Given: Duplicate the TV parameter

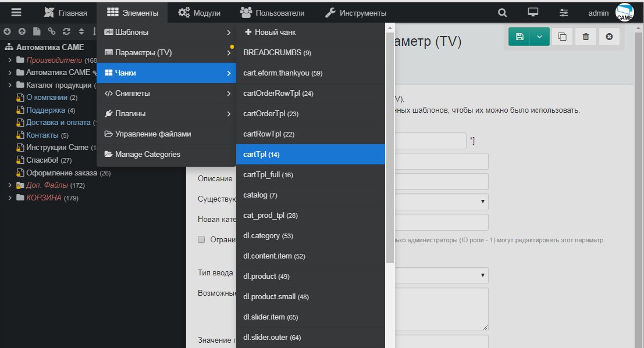Looking at the screenshot, I should point(563,37).
